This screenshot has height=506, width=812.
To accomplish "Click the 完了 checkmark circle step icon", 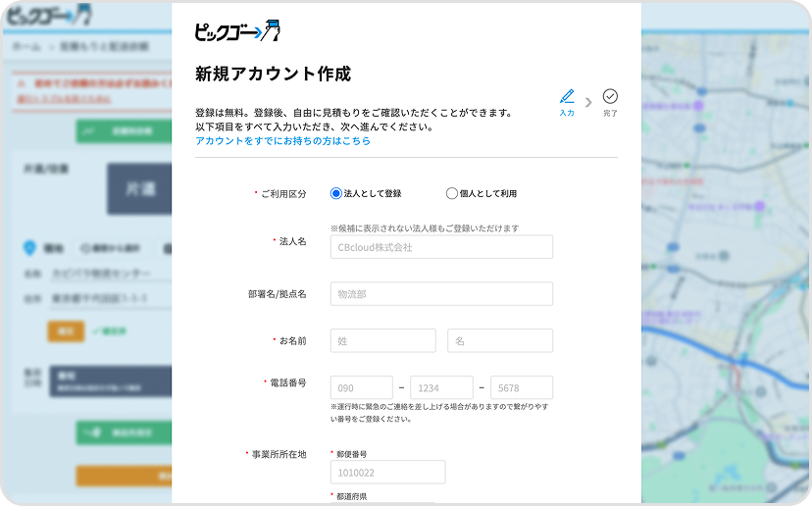I will click(x=610, y=96).
